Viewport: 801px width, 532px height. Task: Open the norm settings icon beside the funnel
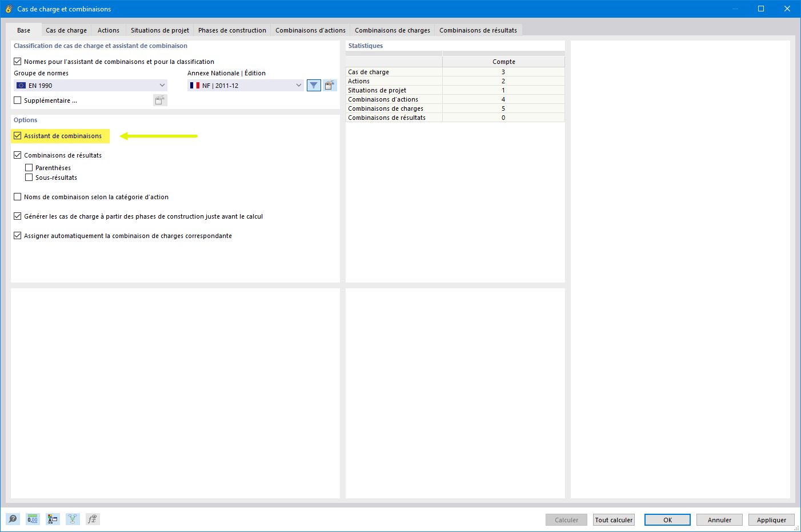click(x=330, y=86)
